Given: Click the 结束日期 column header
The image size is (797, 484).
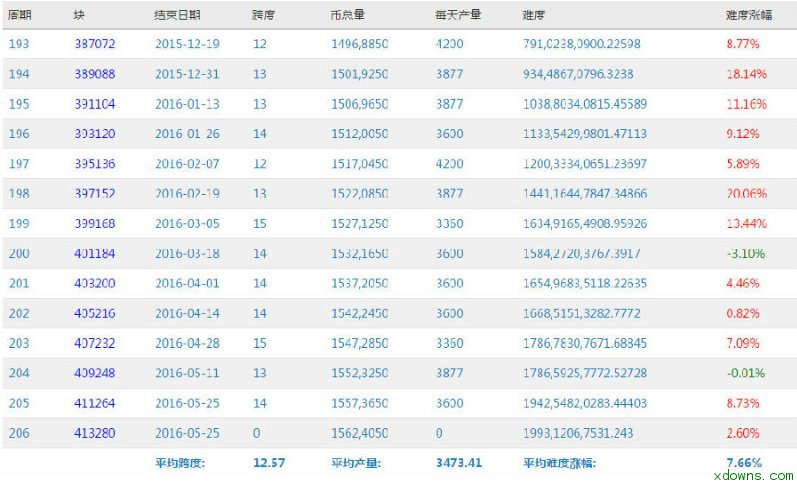Looking at the screenshot, I should (x=177, y=15).
